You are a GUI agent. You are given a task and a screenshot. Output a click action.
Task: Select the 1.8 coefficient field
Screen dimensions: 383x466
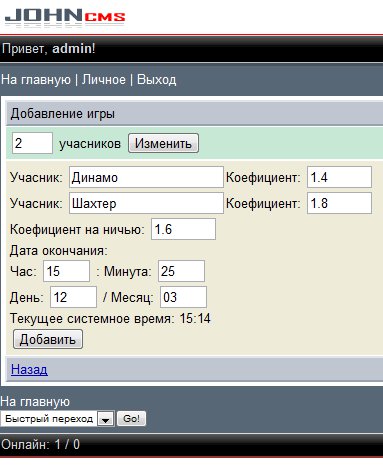339,203
